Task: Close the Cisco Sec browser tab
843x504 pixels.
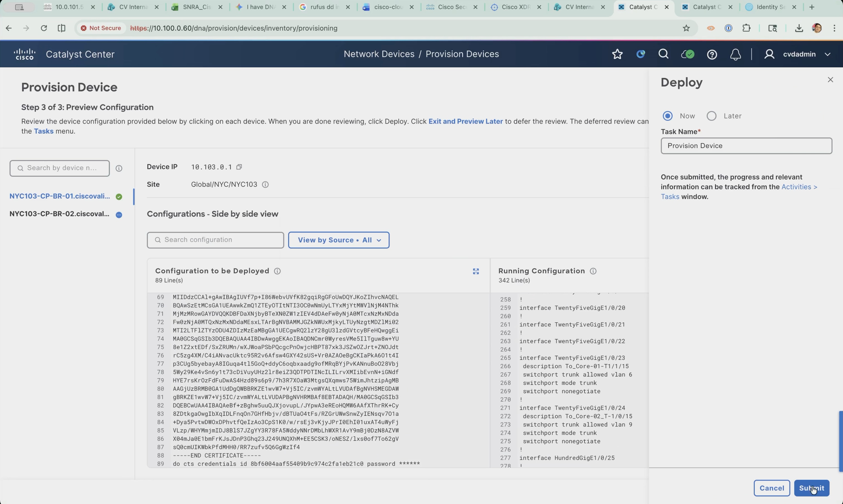Action: click(476, 7)
